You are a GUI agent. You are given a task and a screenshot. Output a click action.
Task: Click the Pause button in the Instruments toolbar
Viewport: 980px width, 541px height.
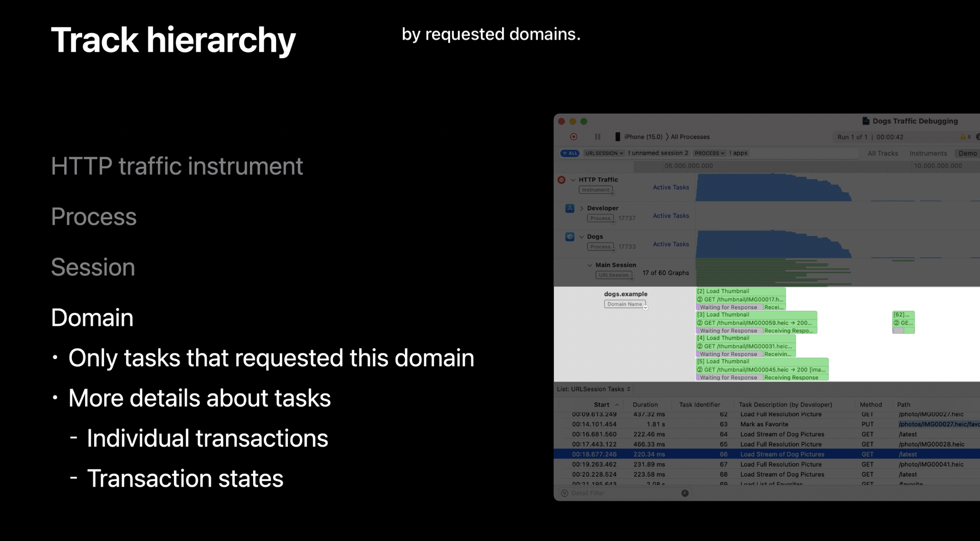point(598,137)
